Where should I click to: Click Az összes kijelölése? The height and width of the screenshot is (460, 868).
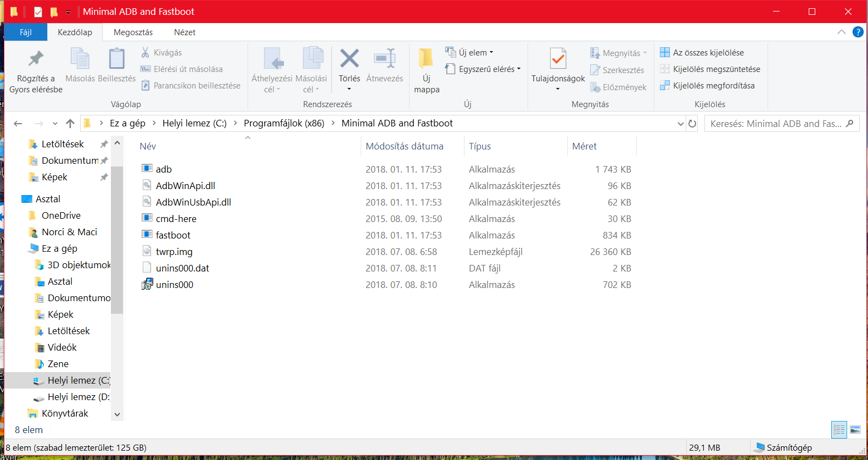(x=702, y=52)
